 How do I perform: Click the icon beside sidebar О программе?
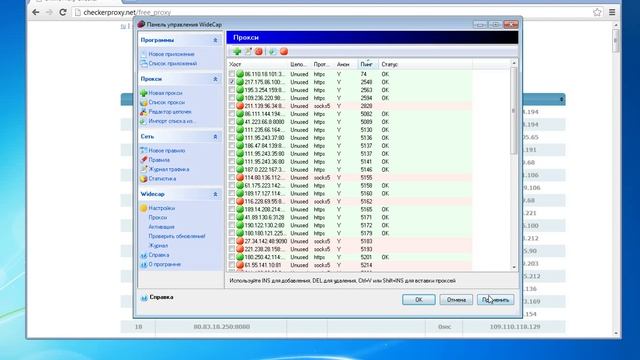click(x=144, y=264)
